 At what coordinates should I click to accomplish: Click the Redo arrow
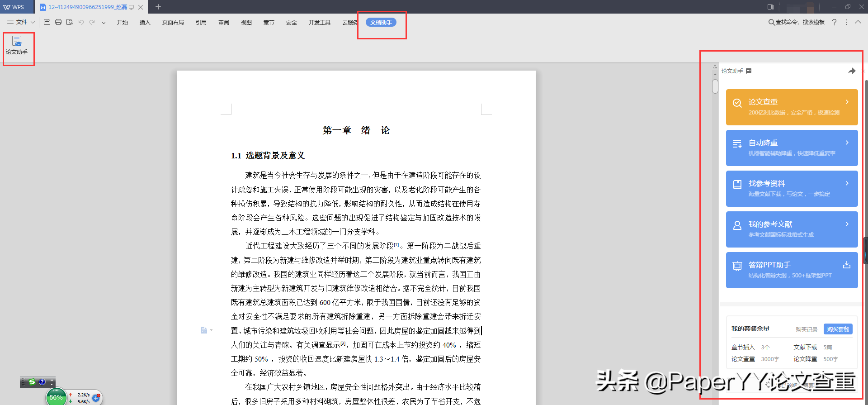point(92,22)
